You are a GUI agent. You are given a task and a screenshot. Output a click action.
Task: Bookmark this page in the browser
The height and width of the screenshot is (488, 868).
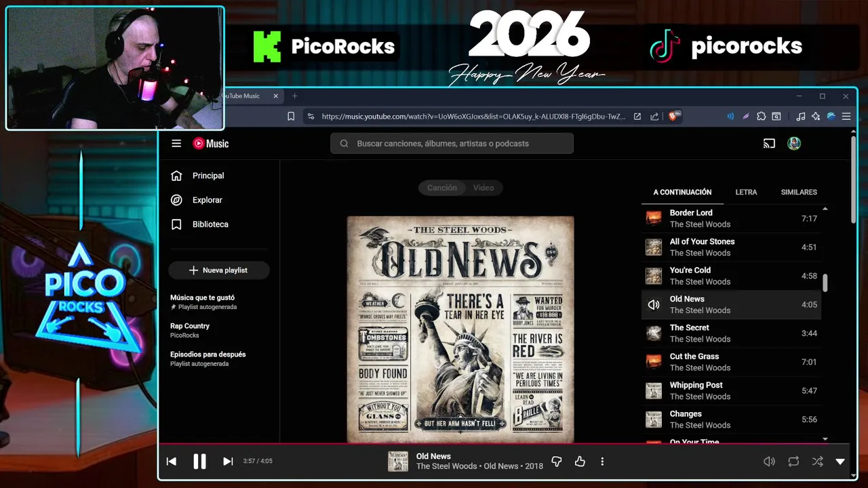point(291,117)
